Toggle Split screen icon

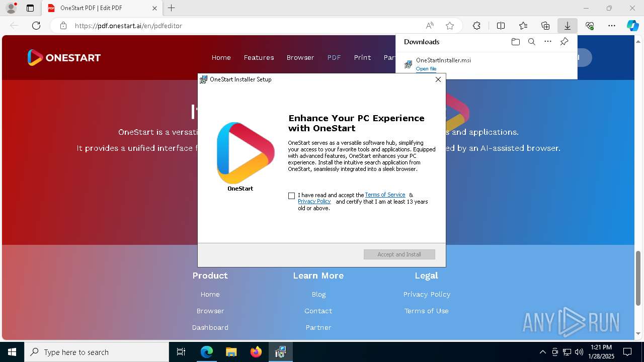pyautogui.click(x=501, y=26)
